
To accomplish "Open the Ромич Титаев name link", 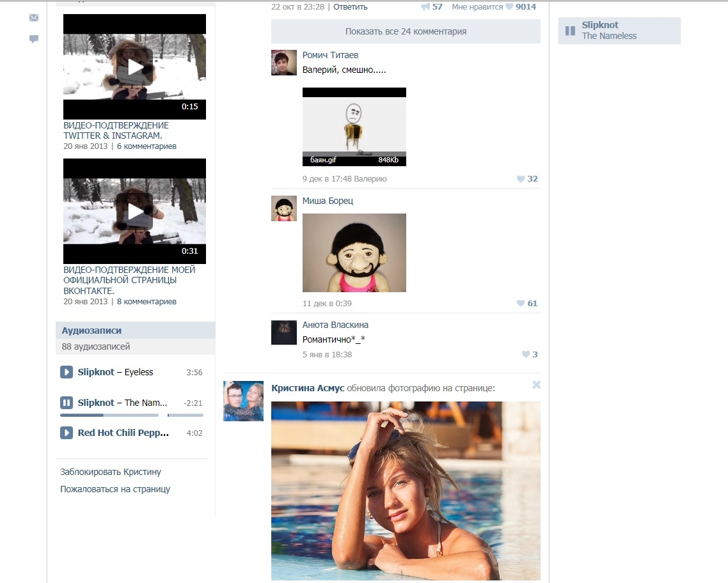I will point(330,55).
